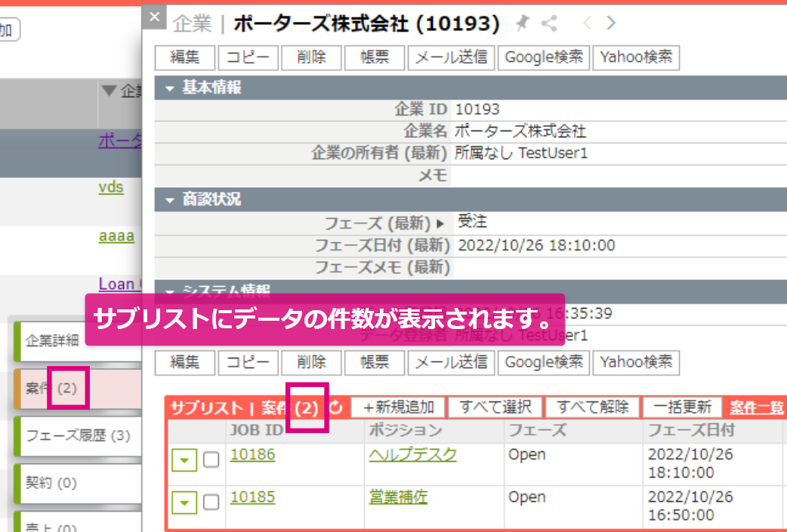Open the 契約 (0) side tab

pos(78,484)
